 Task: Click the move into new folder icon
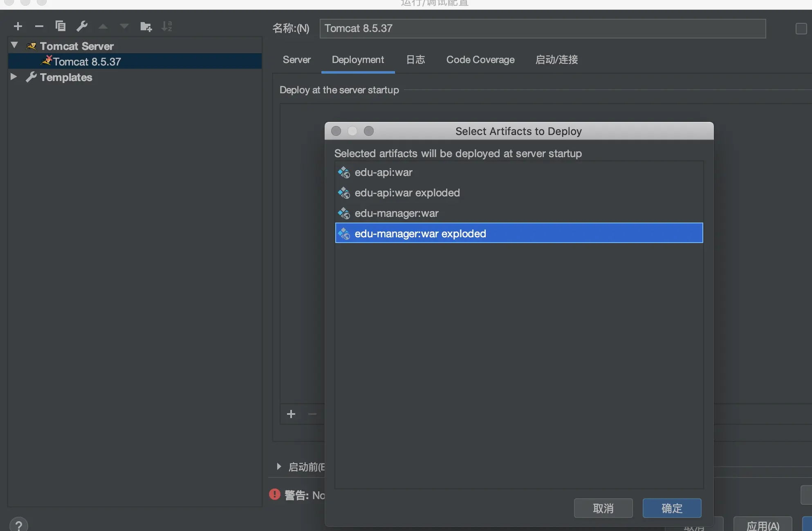(146, 27)
